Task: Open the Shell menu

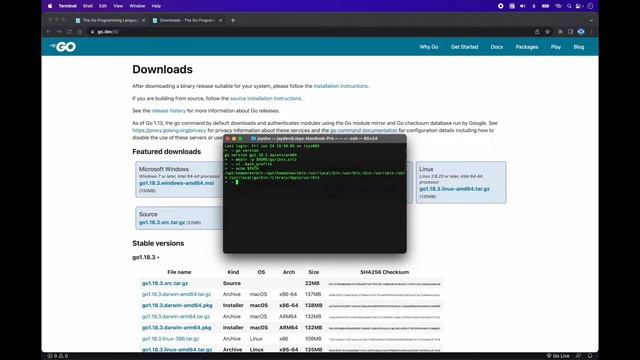Action: point(88,6)
